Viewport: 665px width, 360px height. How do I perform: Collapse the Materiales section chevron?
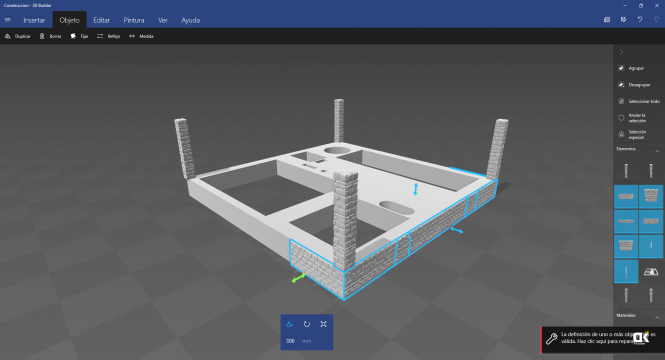point(657,318)
